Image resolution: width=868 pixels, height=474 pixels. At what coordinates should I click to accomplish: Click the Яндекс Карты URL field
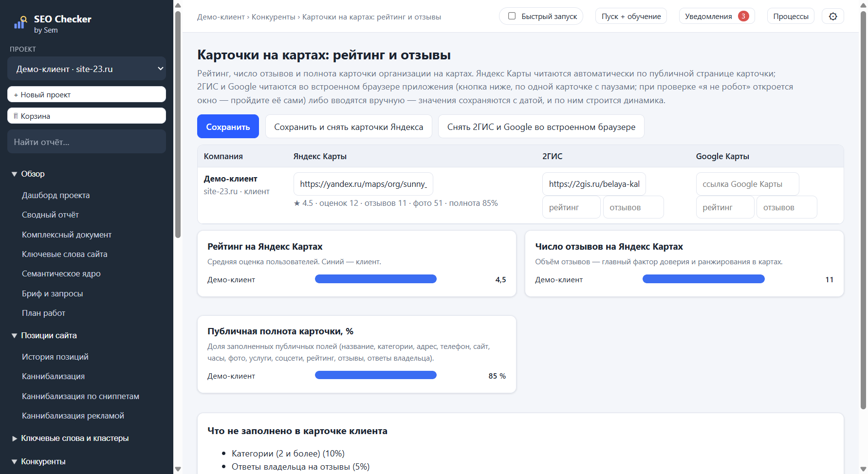(363, 184)
